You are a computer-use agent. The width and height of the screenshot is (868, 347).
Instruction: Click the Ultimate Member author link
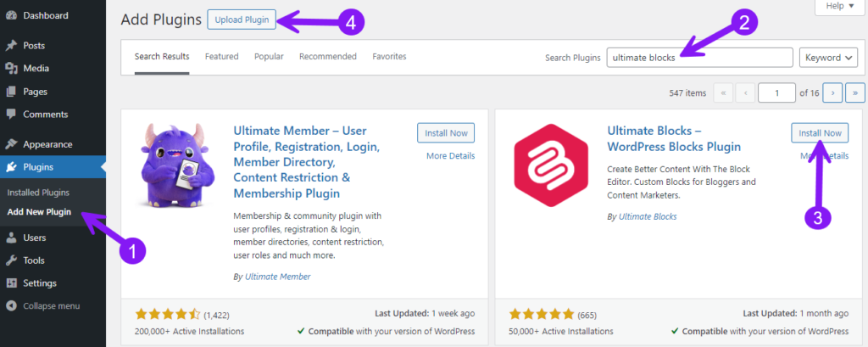(278, 276)
